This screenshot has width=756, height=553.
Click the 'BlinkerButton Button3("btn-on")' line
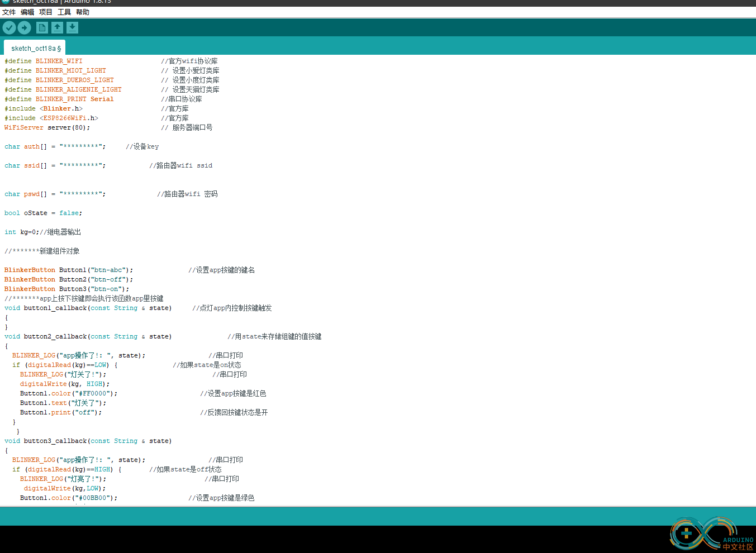tap(67, 289)
